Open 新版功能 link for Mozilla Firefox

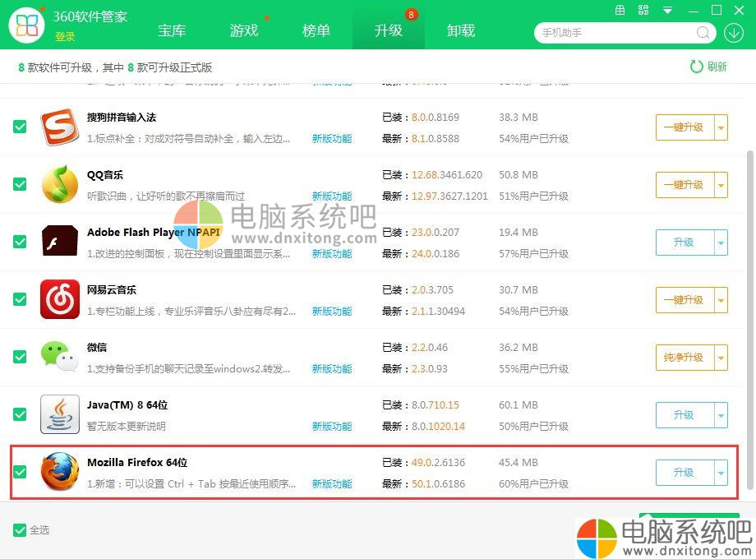click(x=332, y=483)
